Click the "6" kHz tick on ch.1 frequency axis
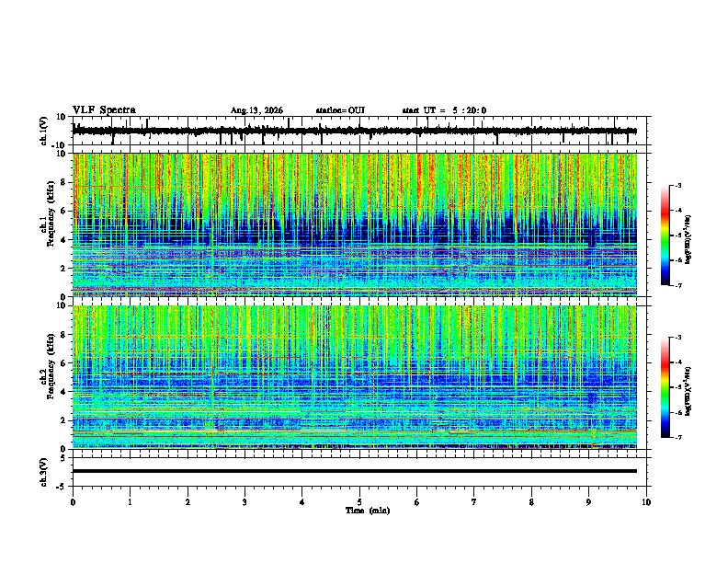The height and width of the screenshot is (563, 728). point(64,212)
